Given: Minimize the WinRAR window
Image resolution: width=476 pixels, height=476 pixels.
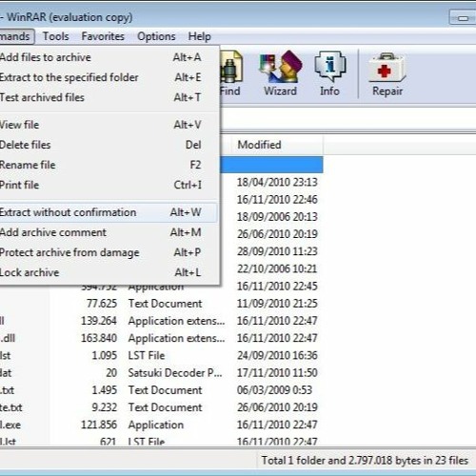Looking at the screenshot, I should [463, 18].
